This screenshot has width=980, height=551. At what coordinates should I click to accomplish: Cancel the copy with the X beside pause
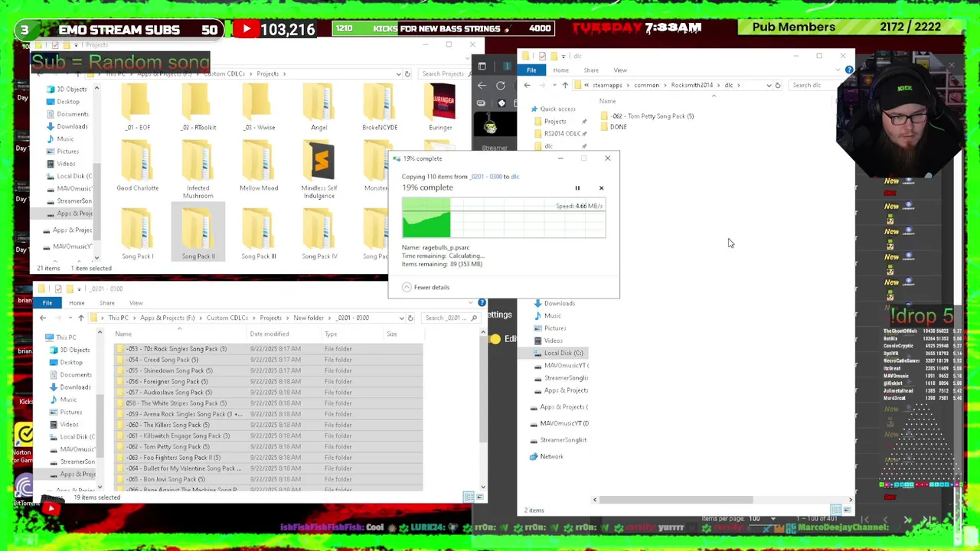(x=601, y=187)
